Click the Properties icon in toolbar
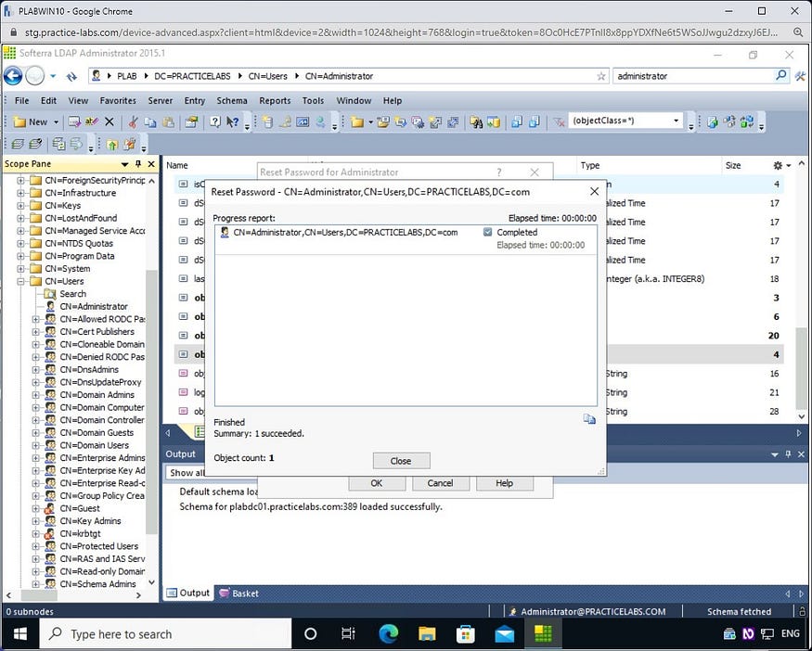 [191, 121]
